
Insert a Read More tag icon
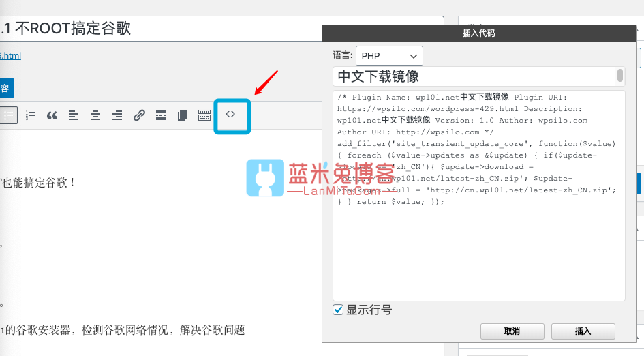(x=161, y=115)
